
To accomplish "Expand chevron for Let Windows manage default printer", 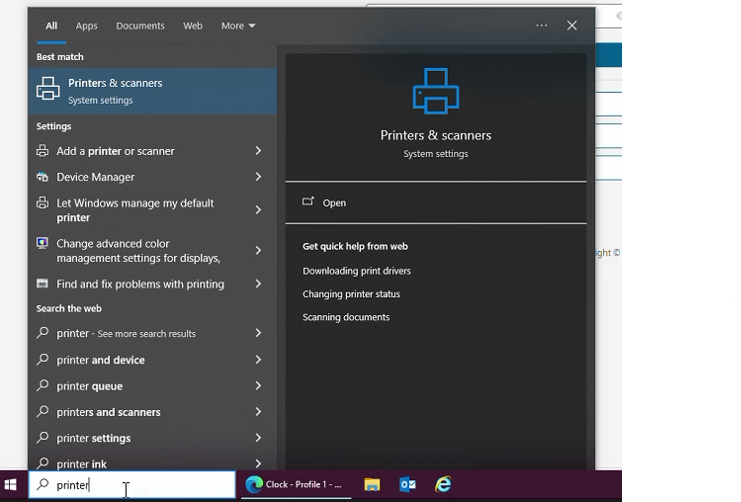I will 258,210.
